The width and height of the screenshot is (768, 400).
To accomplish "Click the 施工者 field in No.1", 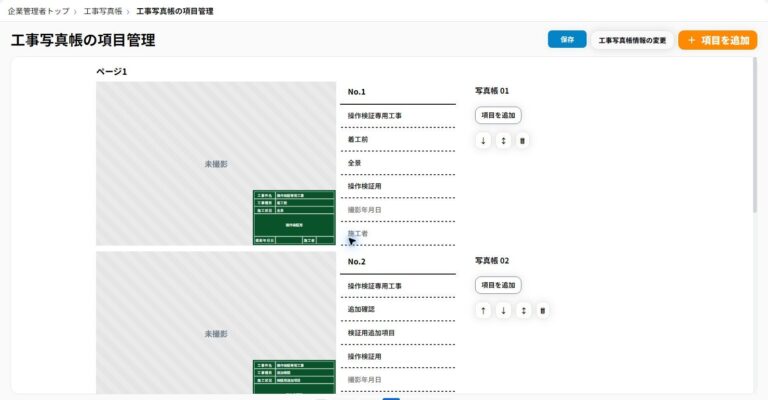I will [x=398, y=234].
